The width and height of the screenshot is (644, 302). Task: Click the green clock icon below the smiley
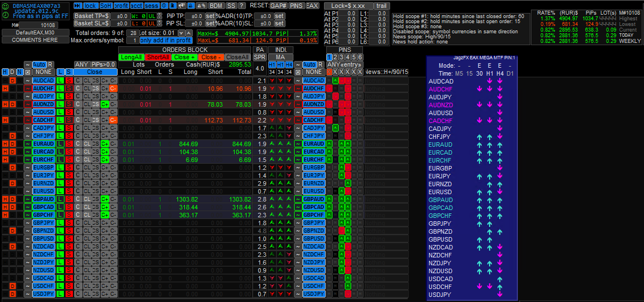click(6, 15)
